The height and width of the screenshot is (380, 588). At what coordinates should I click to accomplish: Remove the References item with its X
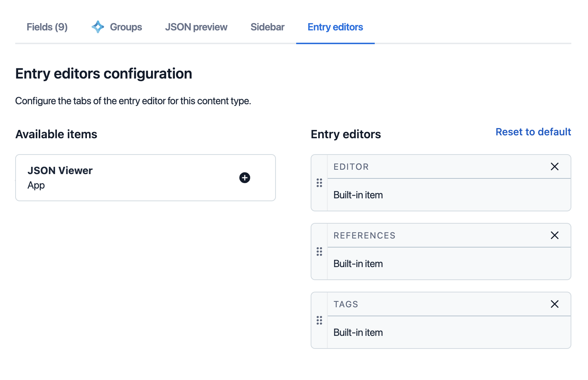554,235
